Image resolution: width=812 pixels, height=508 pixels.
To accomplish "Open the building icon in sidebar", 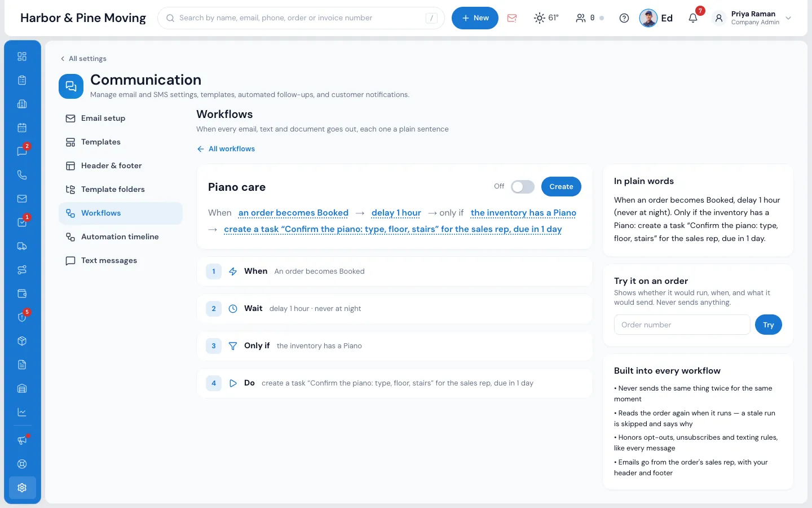I will click(22, 104).
